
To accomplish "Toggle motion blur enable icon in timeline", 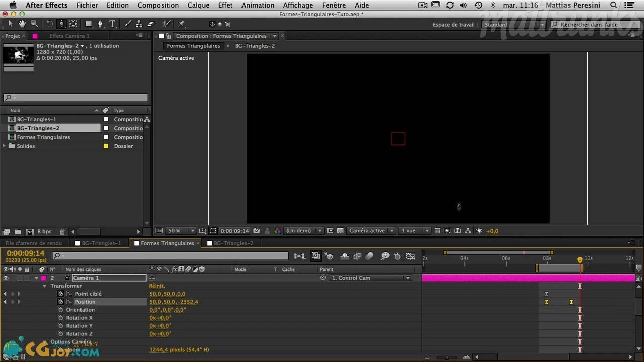I will 369,256.
